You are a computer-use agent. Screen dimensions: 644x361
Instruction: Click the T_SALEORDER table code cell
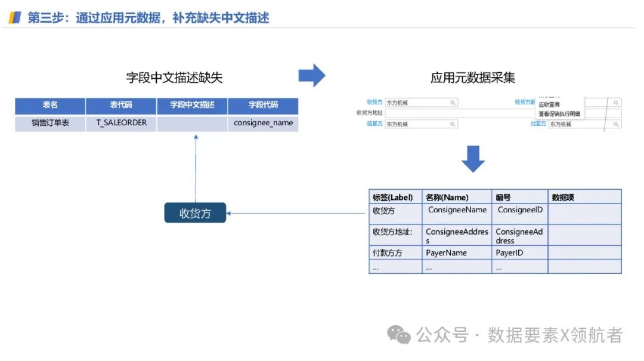pyautogui.click(x=120, y=123)
